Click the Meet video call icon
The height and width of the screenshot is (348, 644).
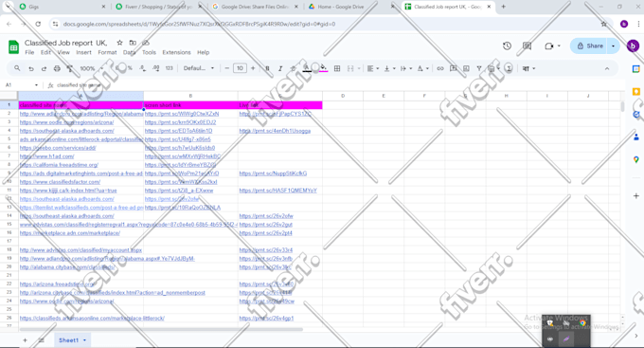[x=549, y=46]
